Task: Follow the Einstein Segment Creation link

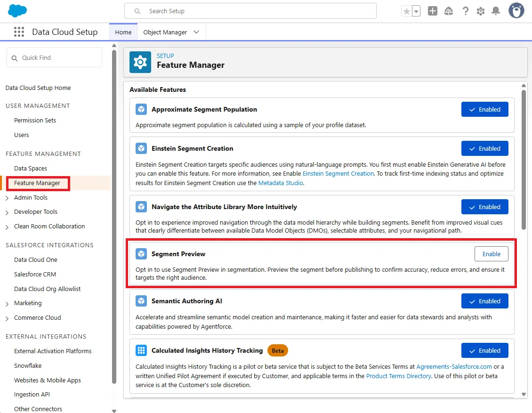Action: tap(338, 173)
